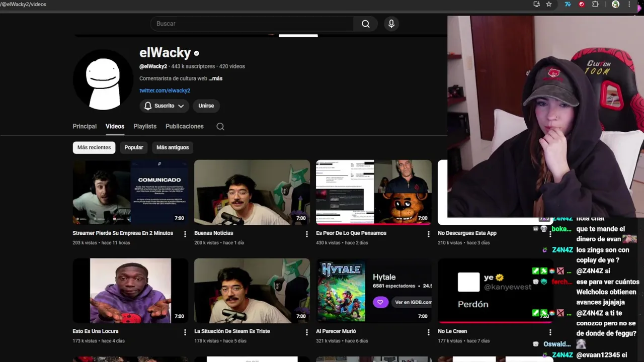Click the boka... username in chat
644x362 pixels.
coord(561,229)
